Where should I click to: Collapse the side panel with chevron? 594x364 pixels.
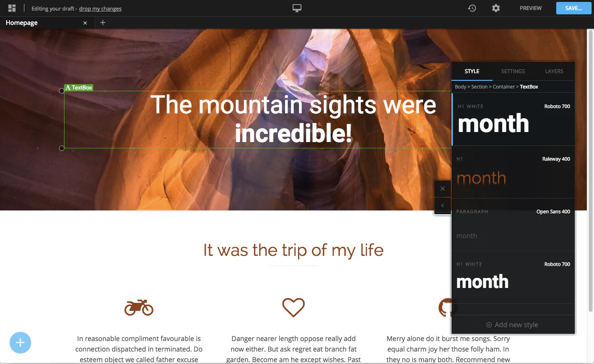point(442,206)
